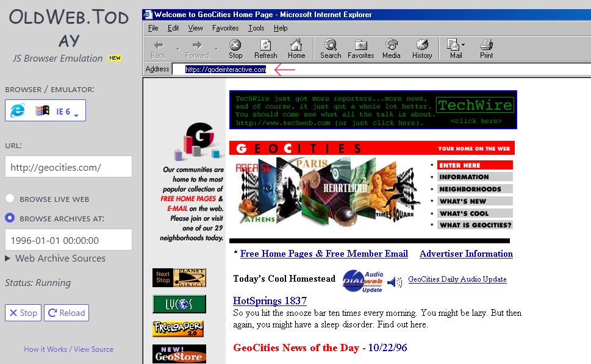Click the Reload emulation button
The image size is (591, 364).
66,313
